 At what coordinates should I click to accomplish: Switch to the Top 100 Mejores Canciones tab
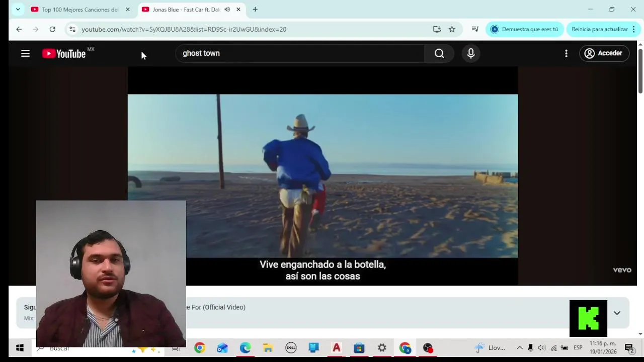point(79,10)
